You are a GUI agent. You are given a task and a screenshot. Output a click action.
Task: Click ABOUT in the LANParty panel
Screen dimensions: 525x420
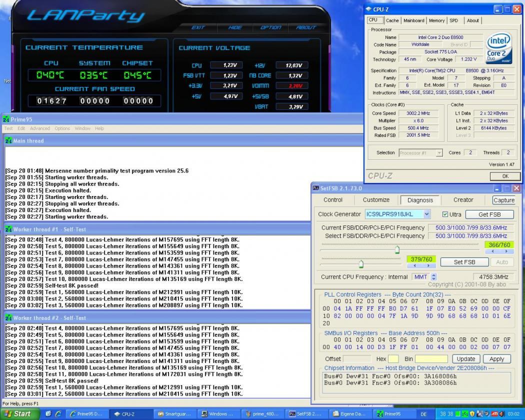[306, 27]
